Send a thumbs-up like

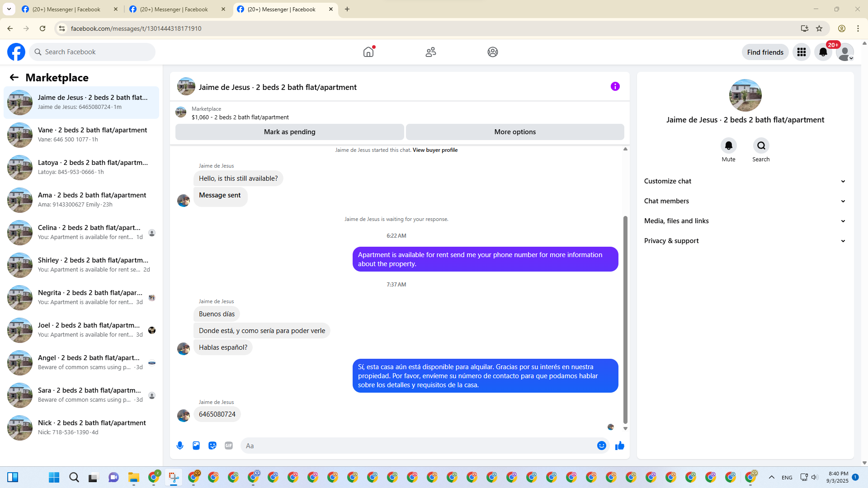620,446
